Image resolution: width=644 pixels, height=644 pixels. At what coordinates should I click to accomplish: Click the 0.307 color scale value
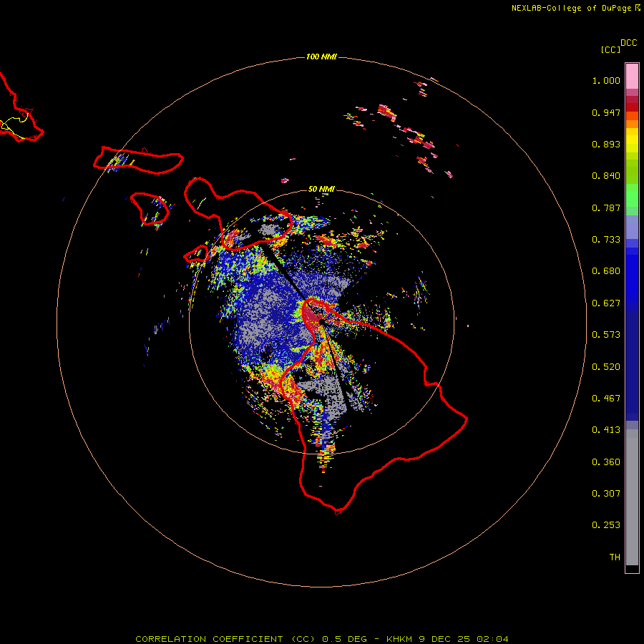click(606, 494)
